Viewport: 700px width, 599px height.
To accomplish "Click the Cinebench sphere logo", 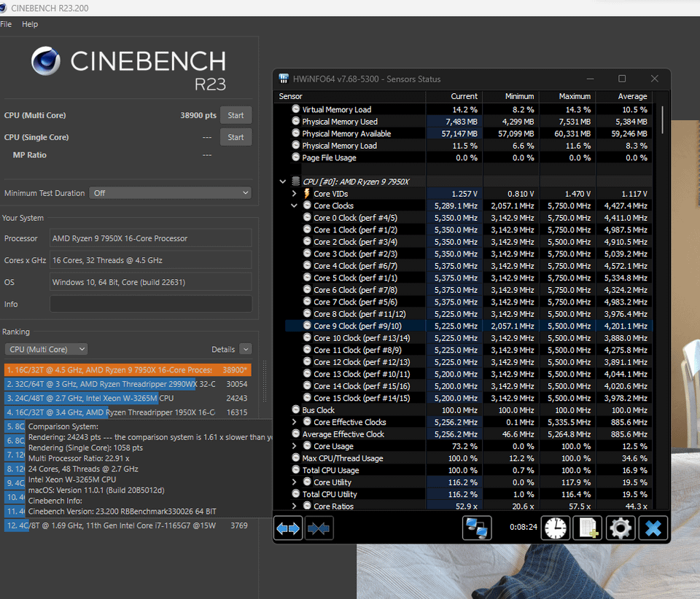I will pos(45,60).
